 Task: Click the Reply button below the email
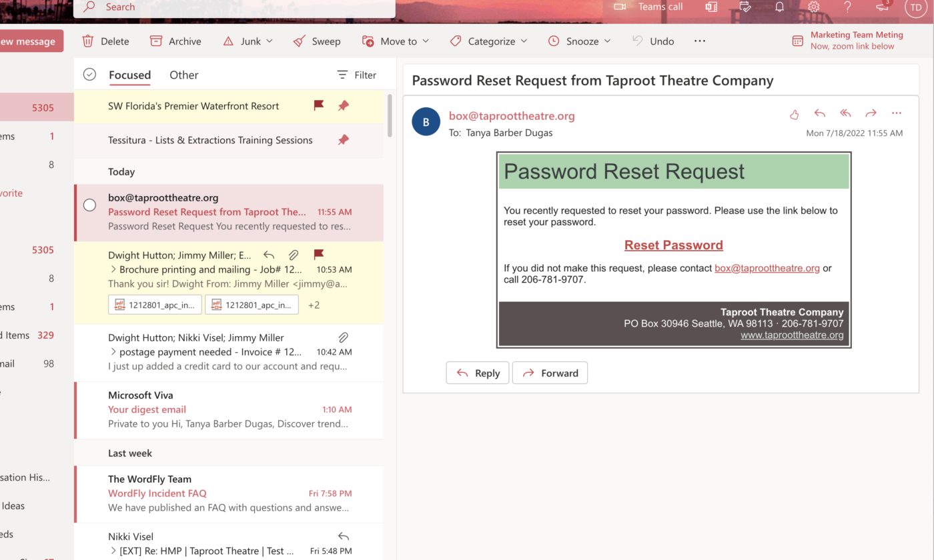point(478,373)
